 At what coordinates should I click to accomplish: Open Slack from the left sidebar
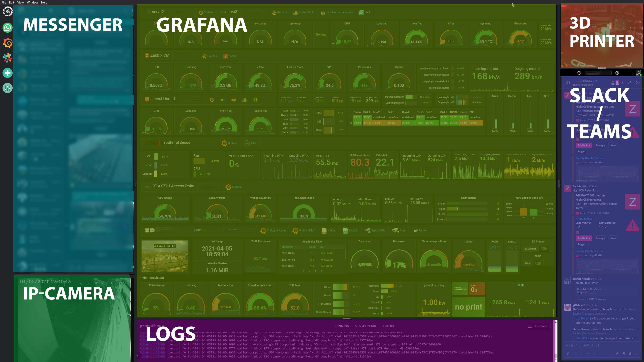point(8,58)
